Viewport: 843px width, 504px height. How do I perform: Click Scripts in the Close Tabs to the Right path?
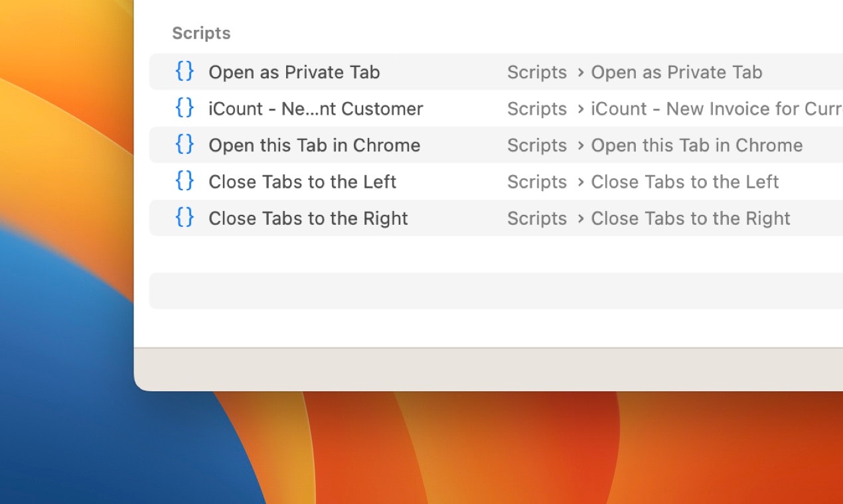[537, 218]
